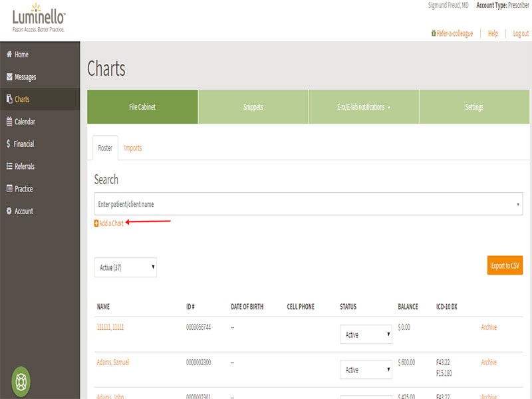
Task: Open Account in sidebar menu
Action: (24, 211)
